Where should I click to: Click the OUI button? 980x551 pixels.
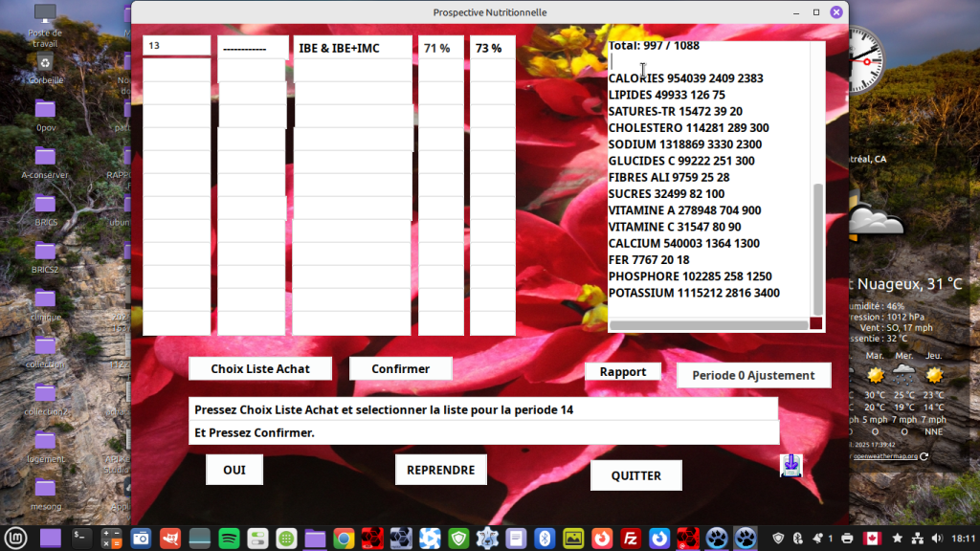tap(234, 470)
